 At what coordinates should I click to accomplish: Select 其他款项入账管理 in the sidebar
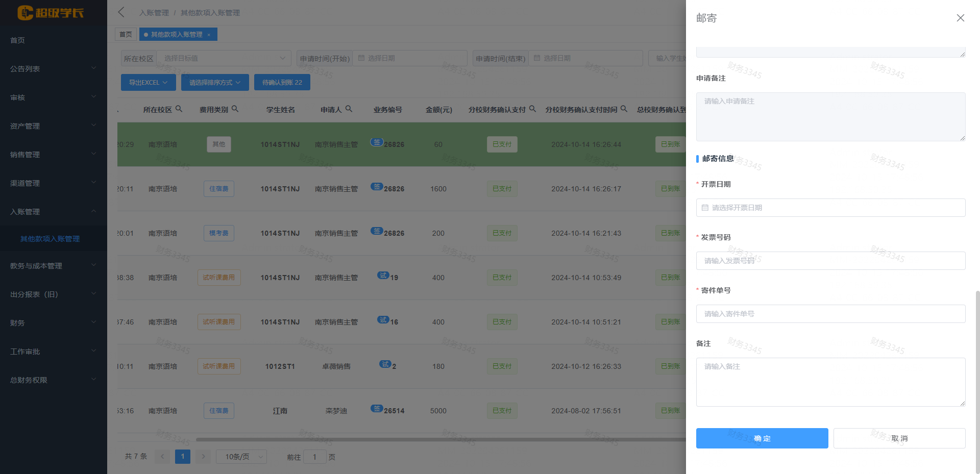click(50, 238)
